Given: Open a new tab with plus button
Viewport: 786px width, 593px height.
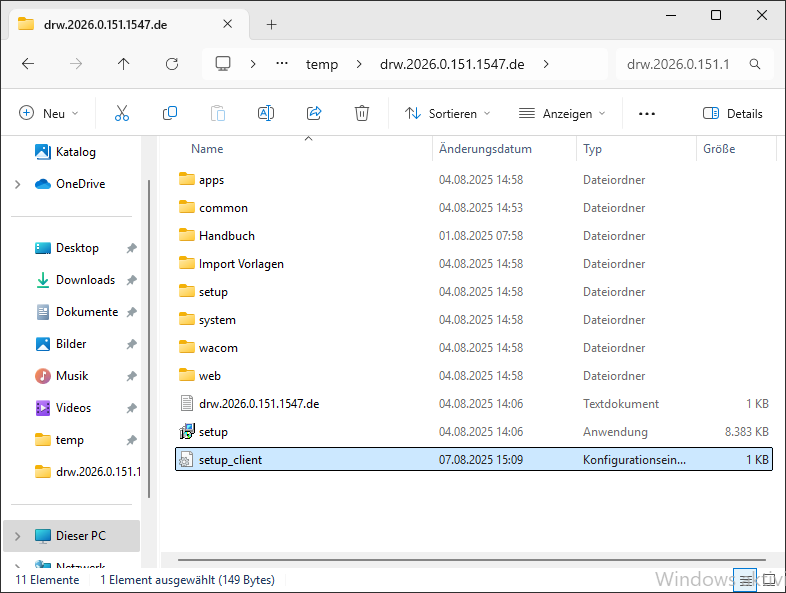Looking at the screenshot, I should coord(271,24).
